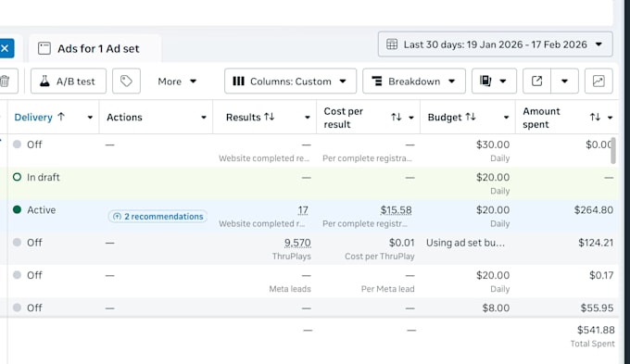Screen dimensions: 630x364
Task: Expand the export options arrow
Action: [x=564, y=82]
